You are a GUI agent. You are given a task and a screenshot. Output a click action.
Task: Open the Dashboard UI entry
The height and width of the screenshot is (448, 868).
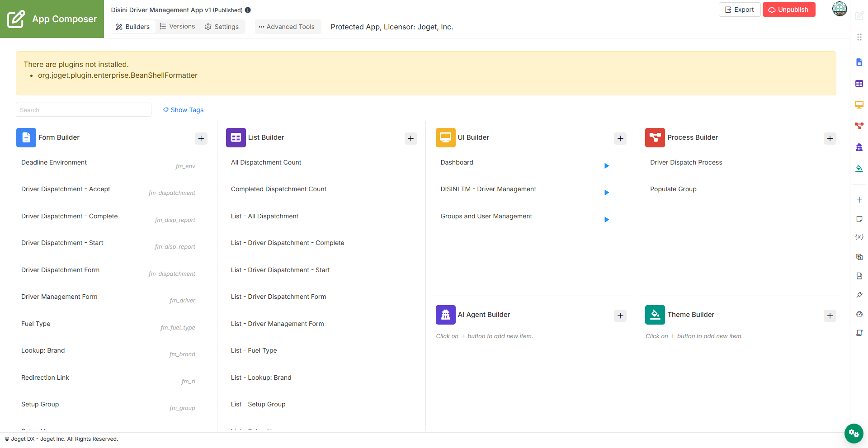(x=457, y=162)
